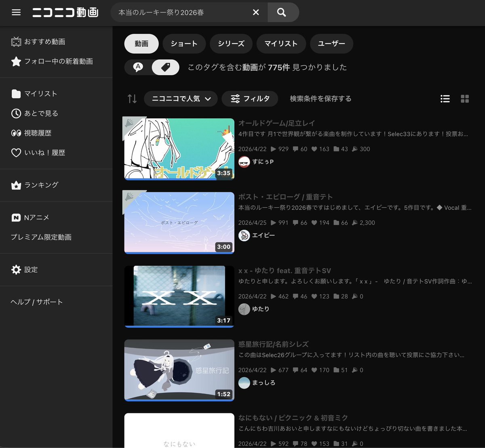This screenshot has height=448, width=485.
Task: Open the hamburger menu icon
Action: [16, 13]
